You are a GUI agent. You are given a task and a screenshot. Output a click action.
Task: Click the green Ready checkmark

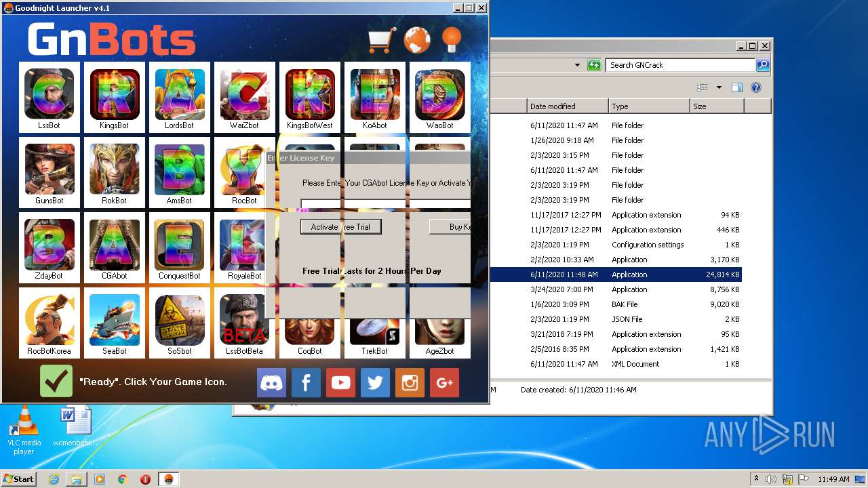click(x=56, y=381)
